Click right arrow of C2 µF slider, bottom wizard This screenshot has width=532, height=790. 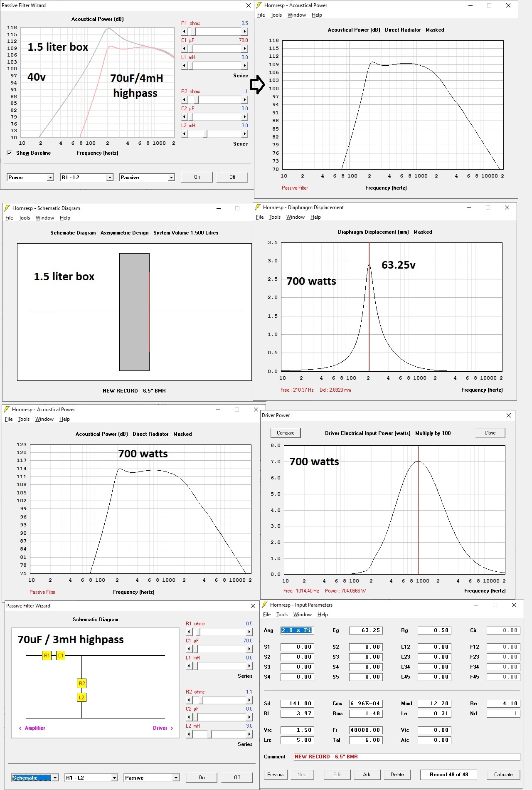click(x=249, y=717)
